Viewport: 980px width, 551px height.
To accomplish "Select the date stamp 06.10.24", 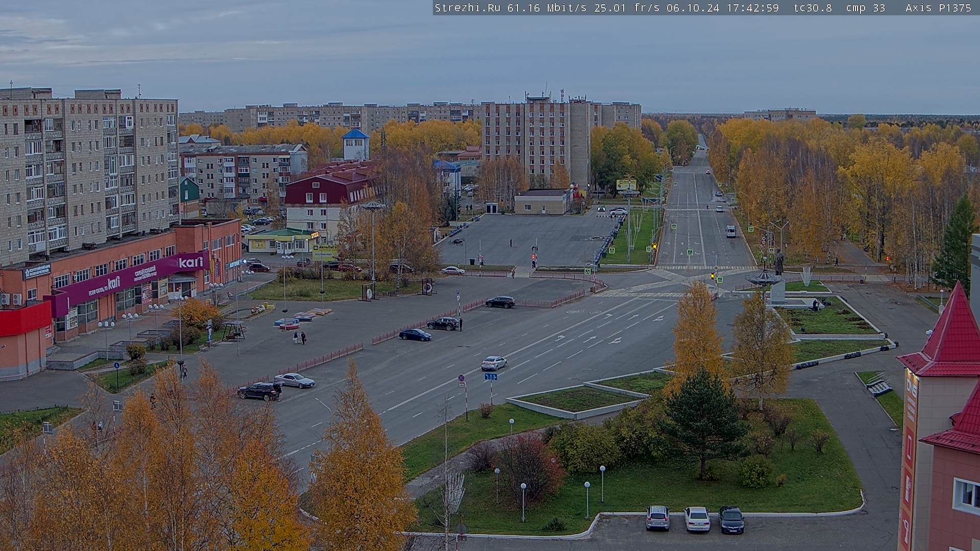I will click(693, 8).
